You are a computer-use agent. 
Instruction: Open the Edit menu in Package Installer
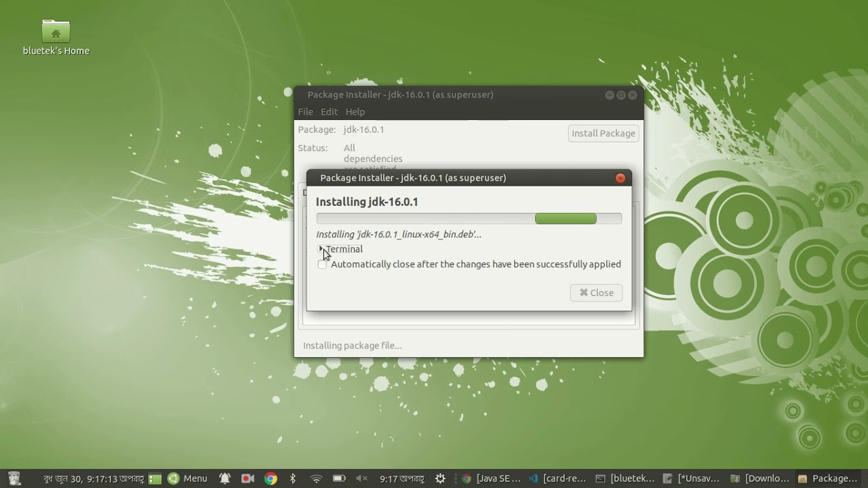tap(329, 112)
